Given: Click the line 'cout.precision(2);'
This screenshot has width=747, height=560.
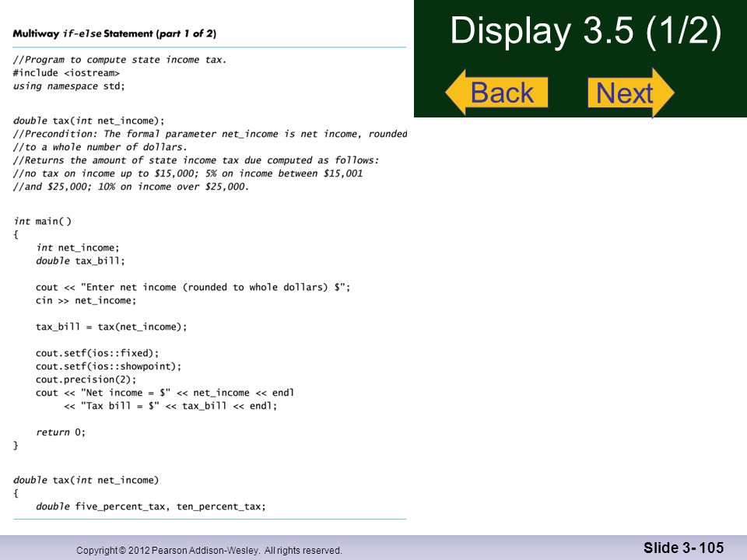Looking at the screenshot, I should coord(86,380).
